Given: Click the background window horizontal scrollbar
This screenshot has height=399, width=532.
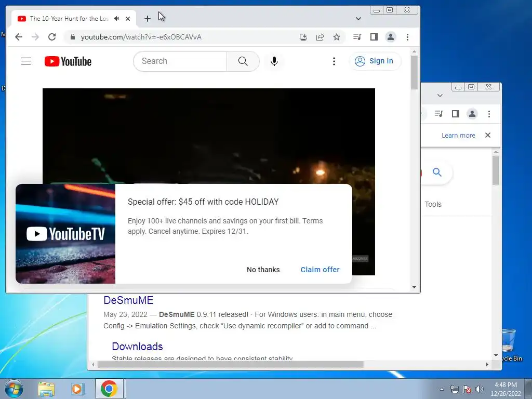Looking at the screenshot, I should click(231, 364).
